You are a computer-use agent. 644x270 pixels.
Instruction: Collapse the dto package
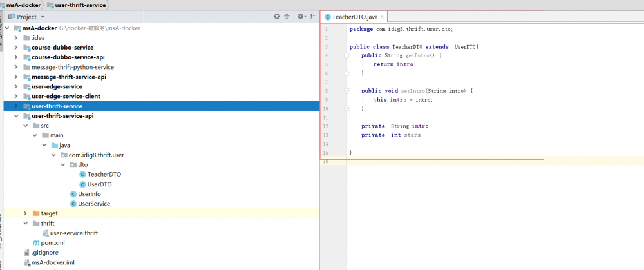point(63,165)
